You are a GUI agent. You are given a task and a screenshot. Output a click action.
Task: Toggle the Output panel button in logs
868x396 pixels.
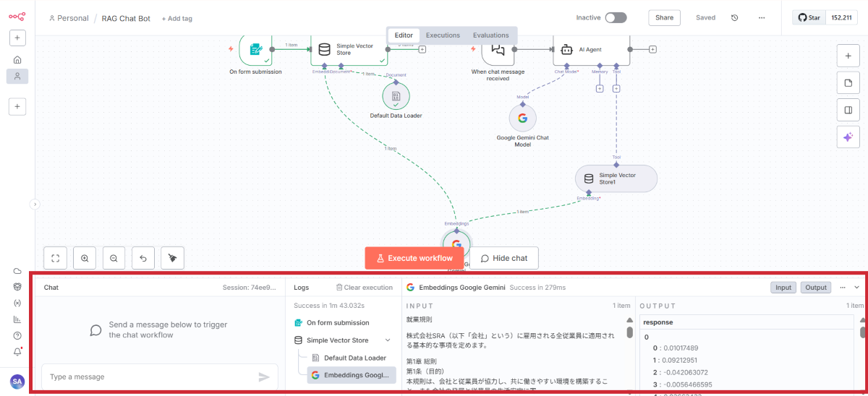[x=816, y=288]
